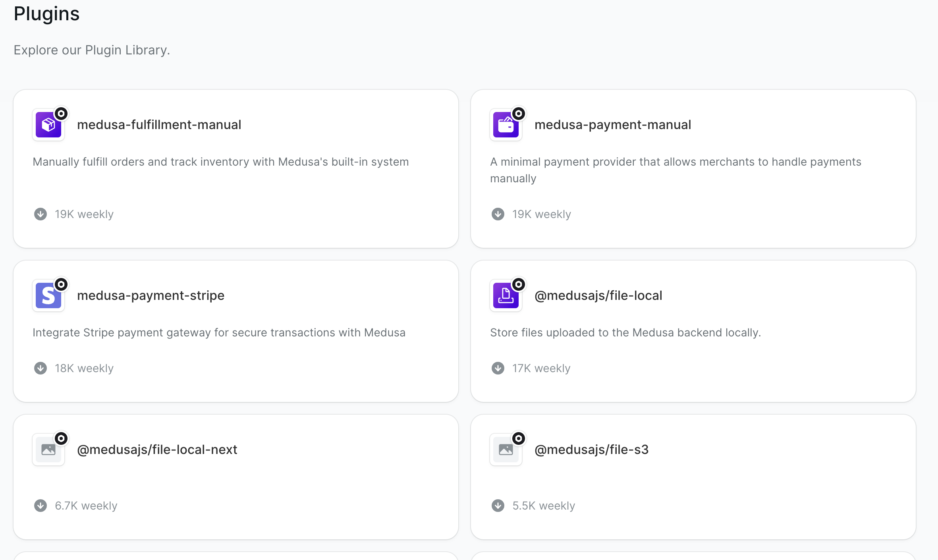The height and width of the screenshot is (560, 938).
Task: Click '19K weekly' on medusa-payment-manual card
Action: coord(542,214)
